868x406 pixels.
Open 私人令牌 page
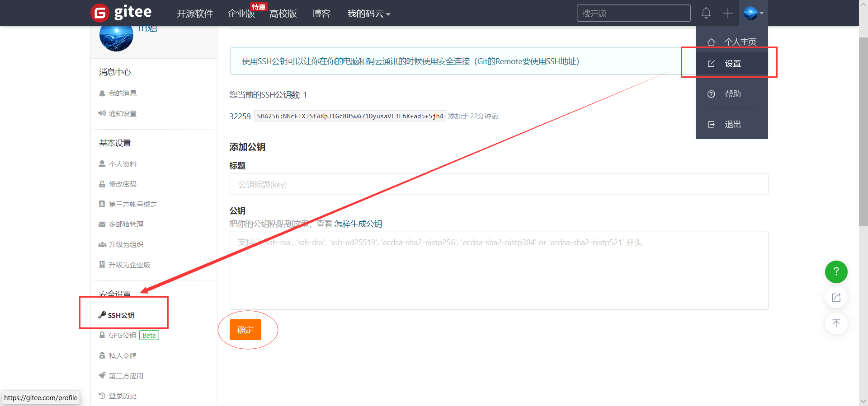click(x=118, y=355)
